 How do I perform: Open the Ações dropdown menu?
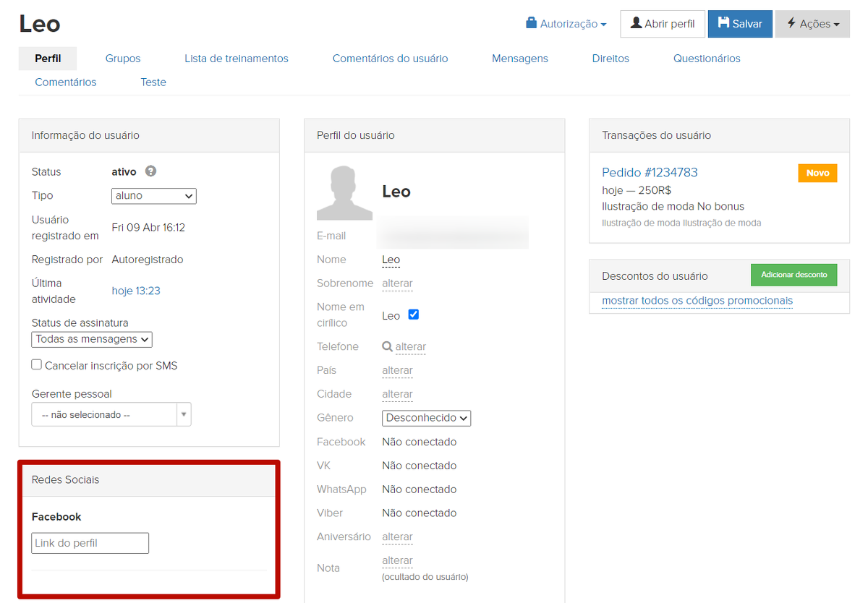click(812, 24)
